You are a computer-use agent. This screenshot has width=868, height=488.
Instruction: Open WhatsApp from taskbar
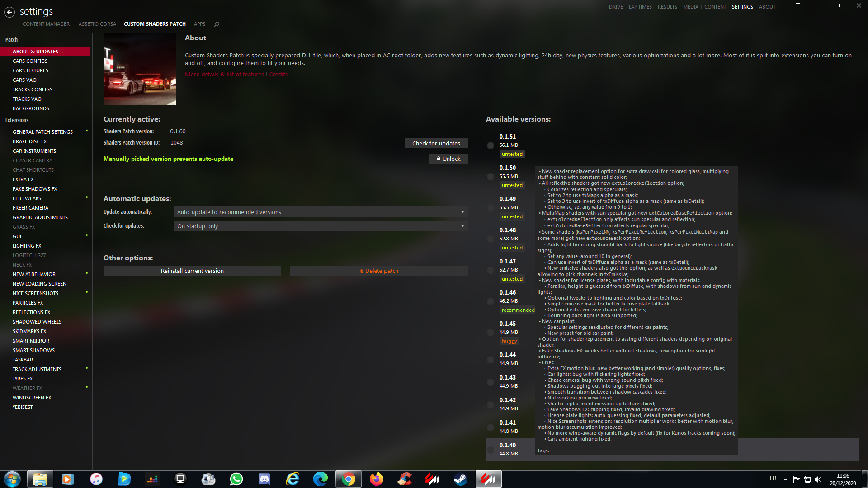coord(236,479)
